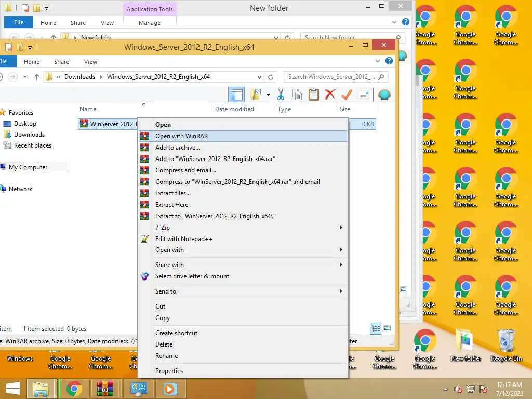Open the Share tab in Windows_Server window
This screenshot has width=532, height=399.
pyautogui.click(x=61, y=62)
